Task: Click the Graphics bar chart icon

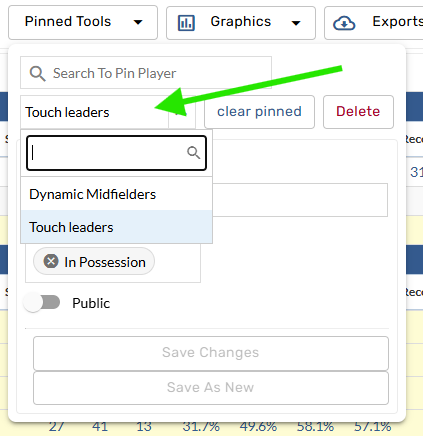Action: click(186, 23)
